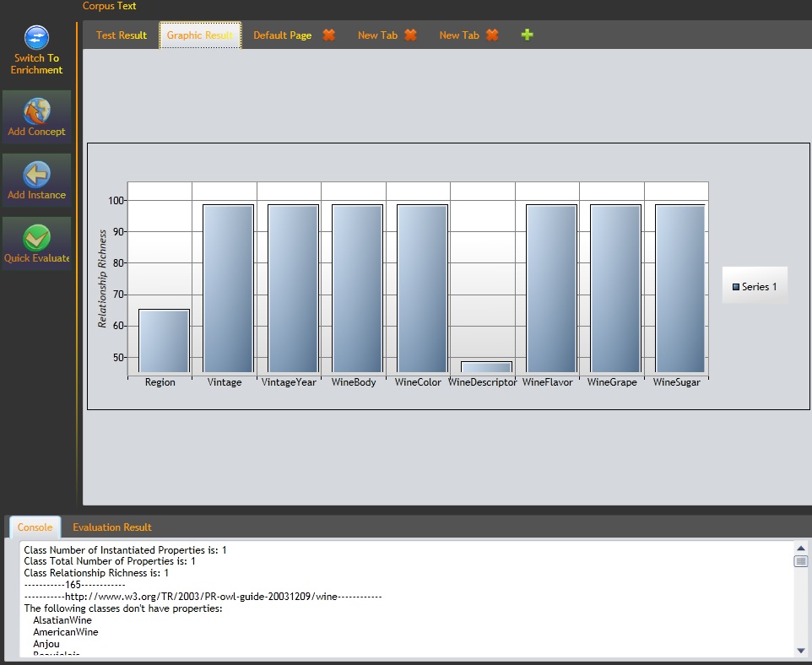This screenshot has height=665, width=812.
Task: Click the Switch To Enrichment icon
Action: (x=36, y=38)
